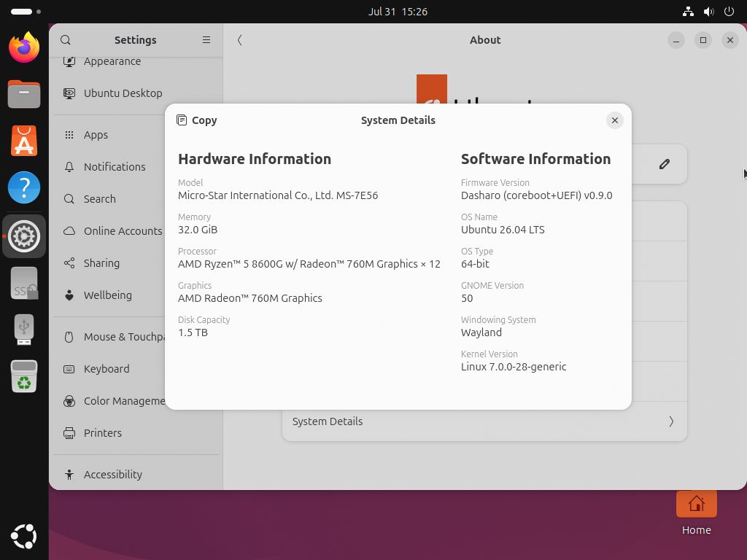747x560 pixels.
Task: Click the Settings gear dock icon
Action: (24, 236)
